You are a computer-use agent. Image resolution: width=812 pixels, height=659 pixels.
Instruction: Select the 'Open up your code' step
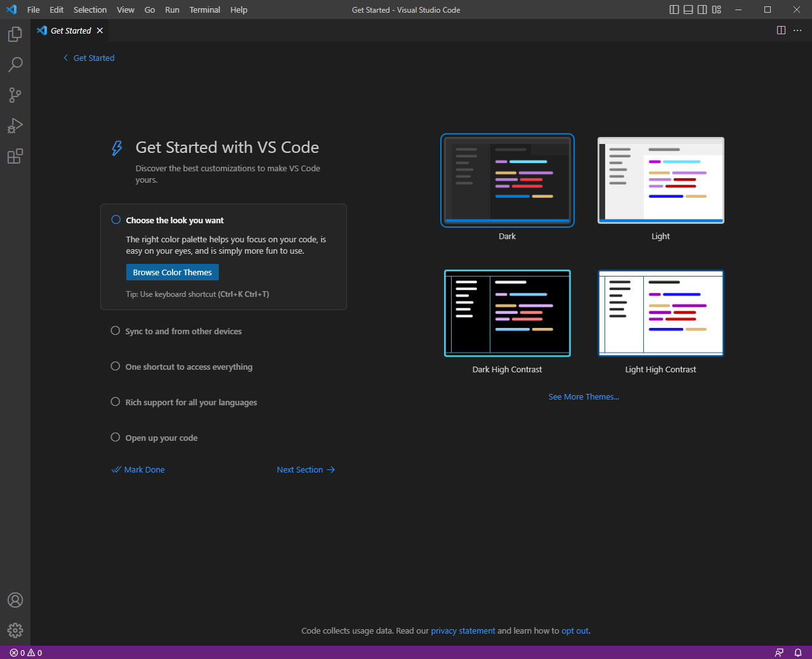[161, 438]
